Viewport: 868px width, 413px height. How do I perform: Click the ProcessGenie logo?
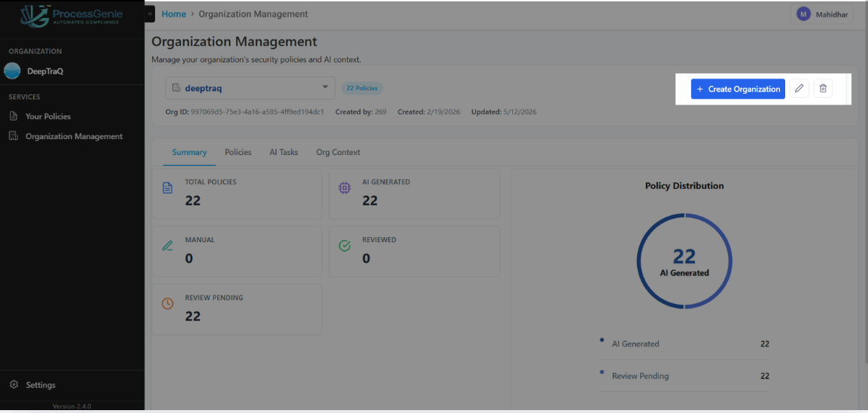71,17
